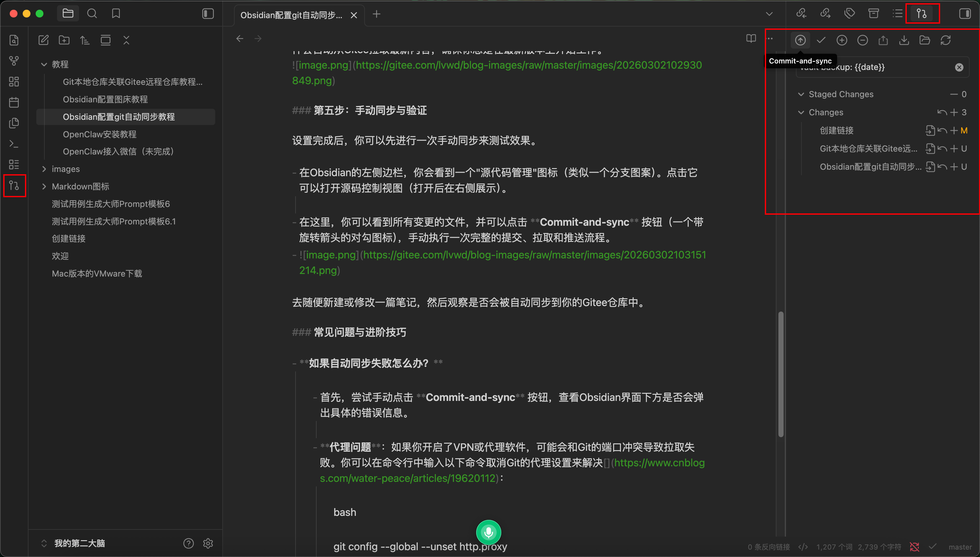Screen dimensions: 980x557
Task: Click the Commit-and-sync button in Git panel
Action: [800, 40]
